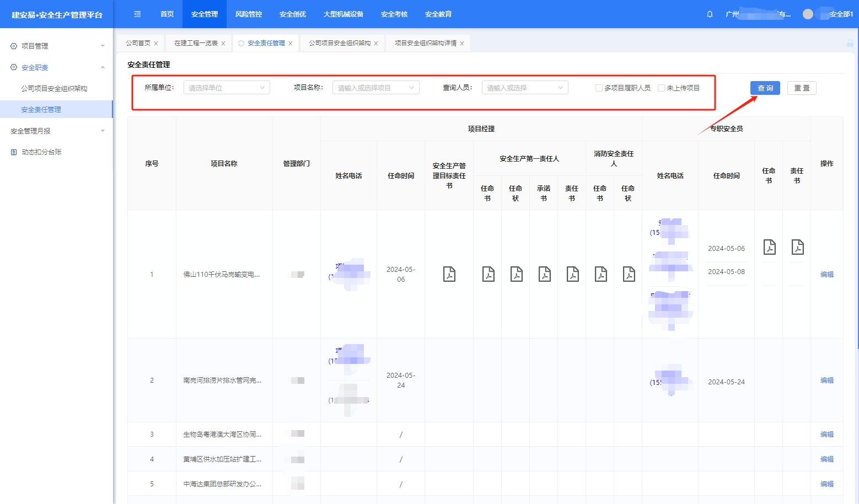Open 专职安全员 任命书 PDF icon
The height and width of the screenshot is (504, 859).
coord(769,247)
